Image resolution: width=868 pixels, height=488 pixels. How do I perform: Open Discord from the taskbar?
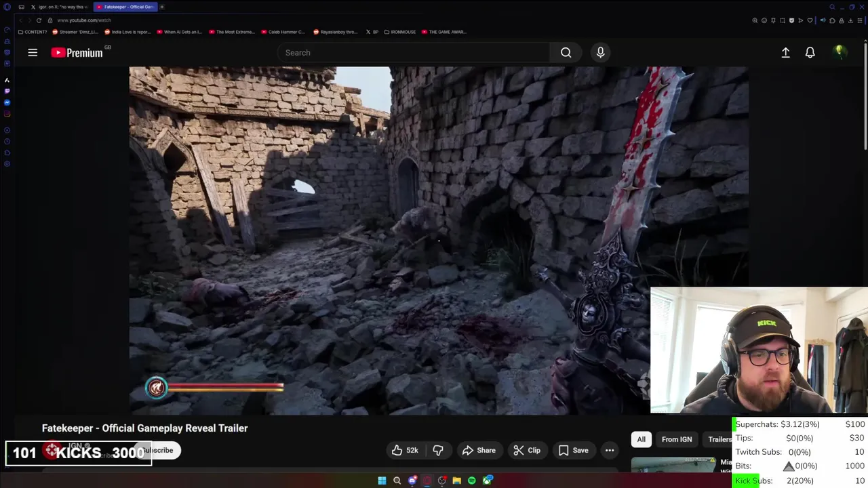412,481
